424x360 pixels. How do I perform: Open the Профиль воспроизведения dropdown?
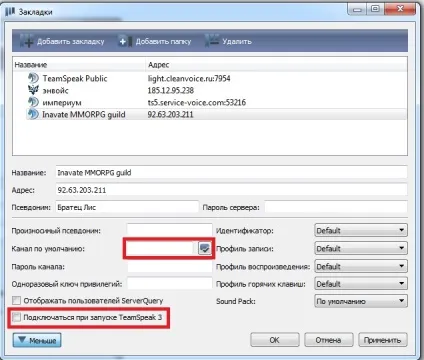point(361,266)
